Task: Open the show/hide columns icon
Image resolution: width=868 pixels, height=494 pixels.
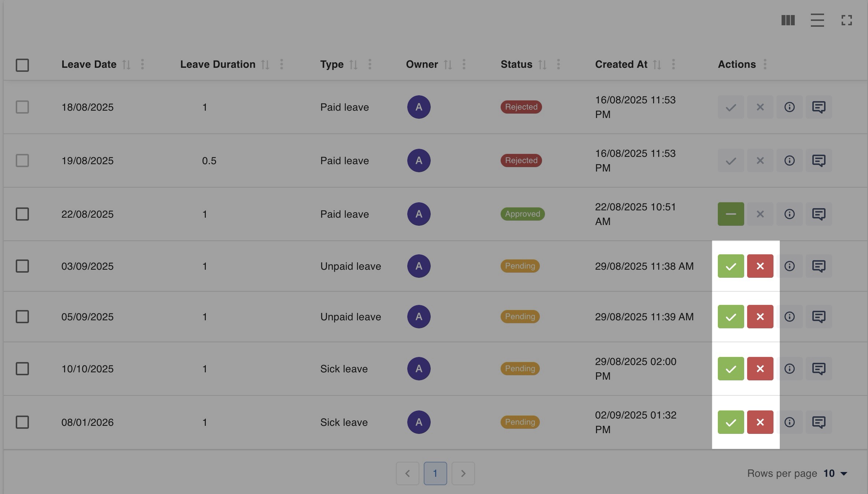Action: click(788, 20)
